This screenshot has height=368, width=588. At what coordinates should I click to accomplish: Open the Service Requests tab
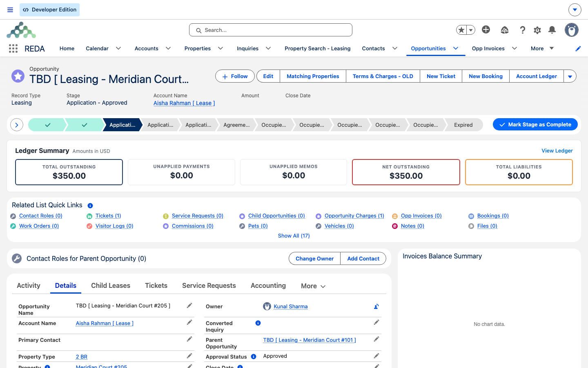pyautogui.click(x=209, y=285)
